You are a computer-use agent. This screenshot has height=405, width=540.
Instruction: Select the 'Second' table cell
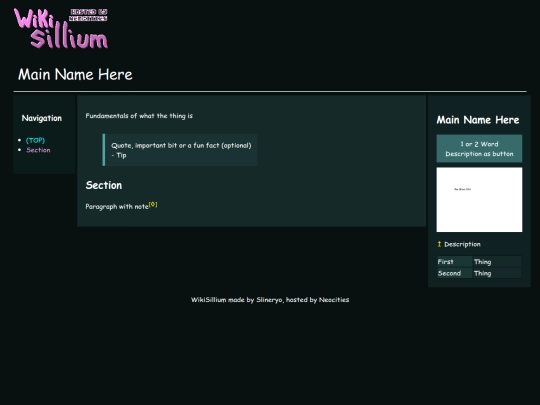(x=455, y=273)
